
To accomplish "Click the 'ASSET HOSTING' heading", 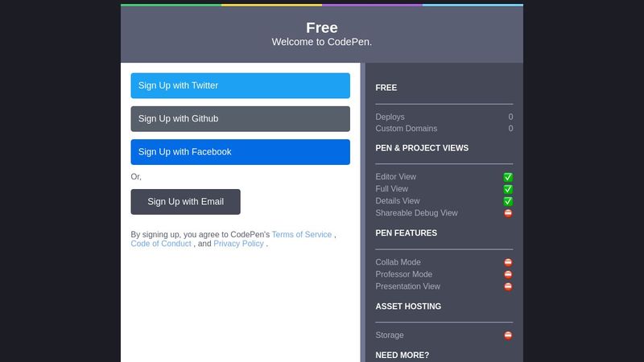I will (408, 306).
